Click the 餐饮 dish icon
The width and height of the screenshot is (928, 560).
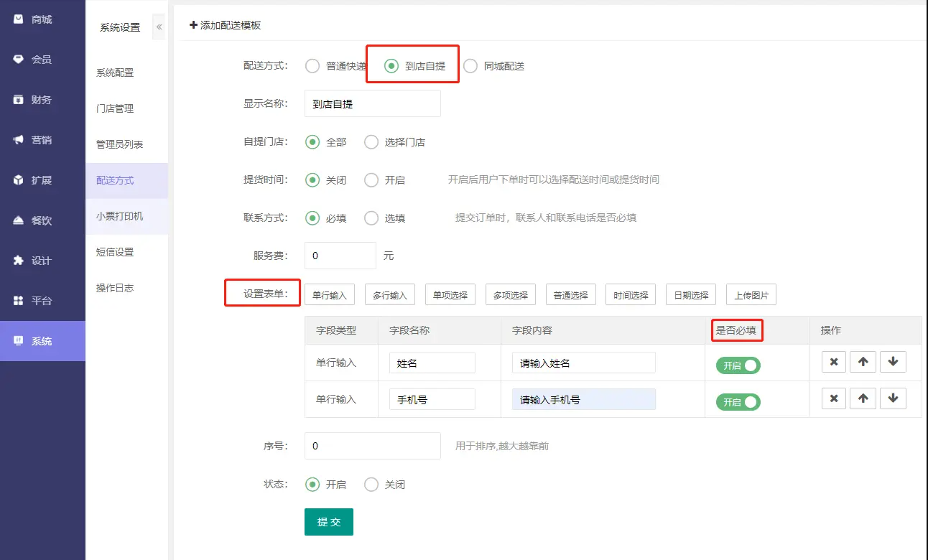(x=19, y=220)
